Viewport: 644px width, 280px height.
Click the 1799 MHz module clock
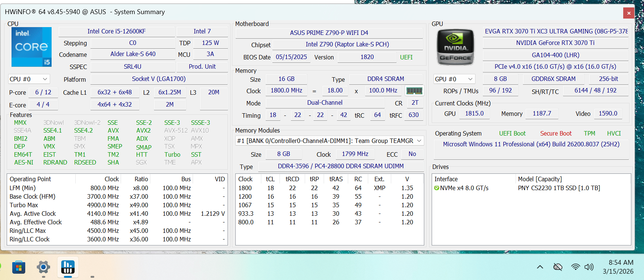coord(355,154)
